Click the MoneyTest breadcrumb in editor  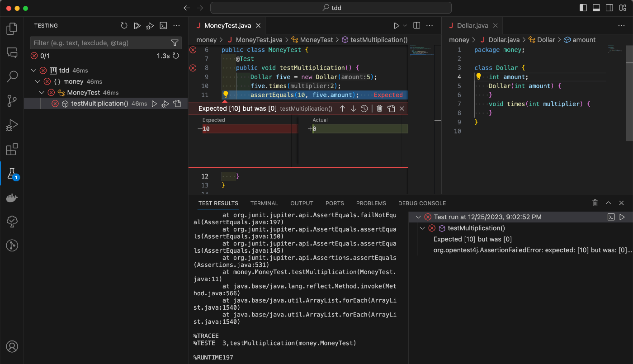316,40
